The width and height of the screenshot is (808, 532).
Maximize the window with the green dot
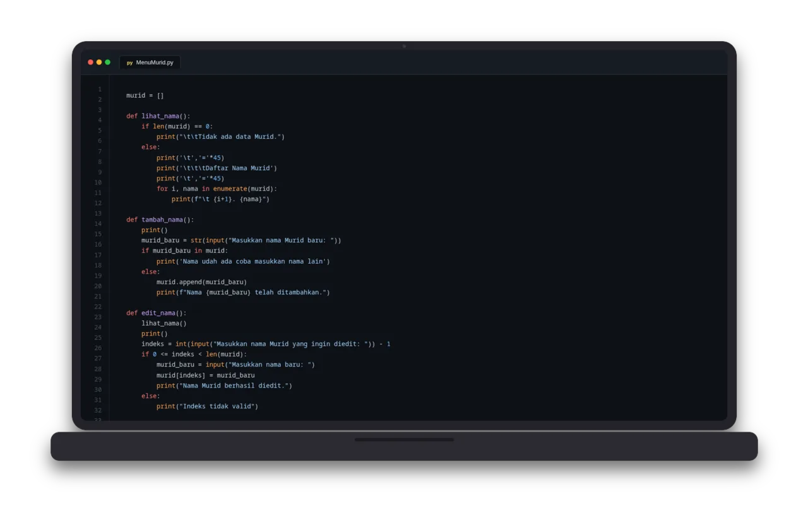pyautogui.click(x=107, y=62)
